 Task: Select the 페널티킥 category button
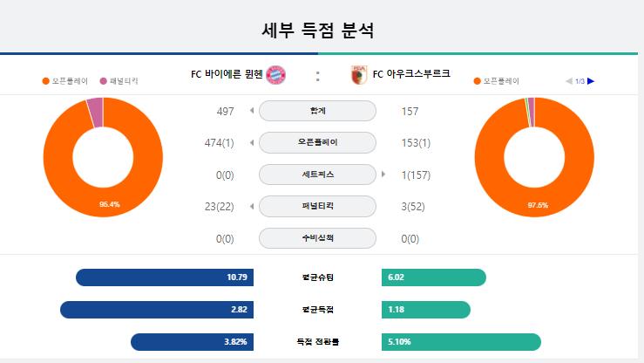[317, 206]
